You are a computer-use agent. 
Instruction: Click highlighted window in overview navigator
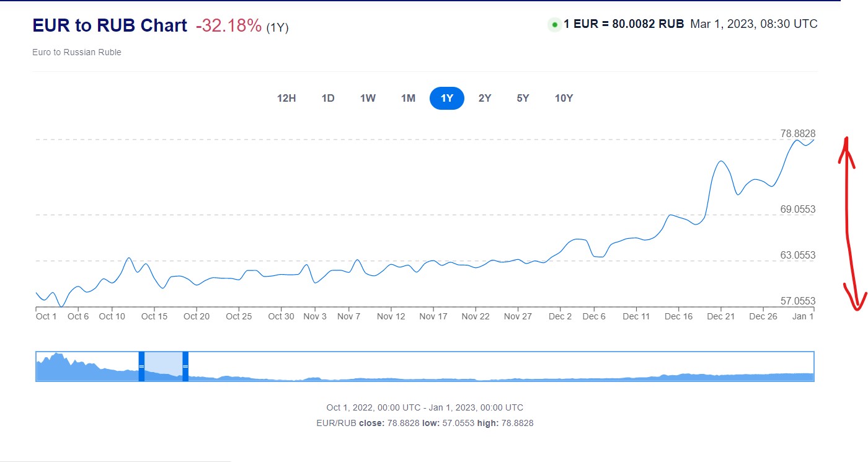click(x=164, y=366)
